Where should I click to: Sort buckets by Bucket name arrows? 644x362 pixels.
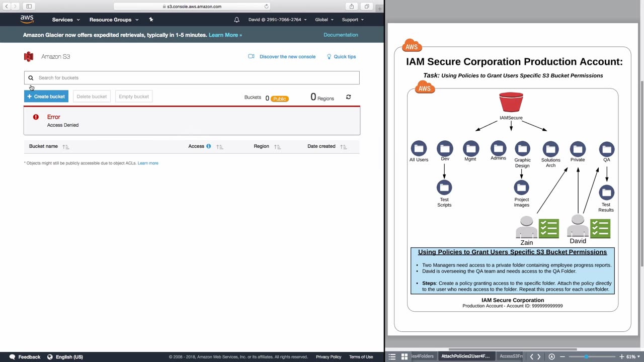65,147
